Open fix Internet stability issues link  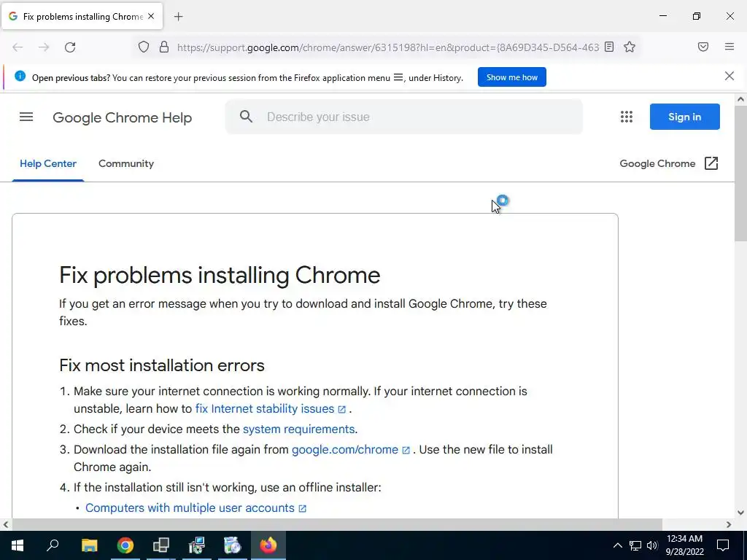(270, 408)
